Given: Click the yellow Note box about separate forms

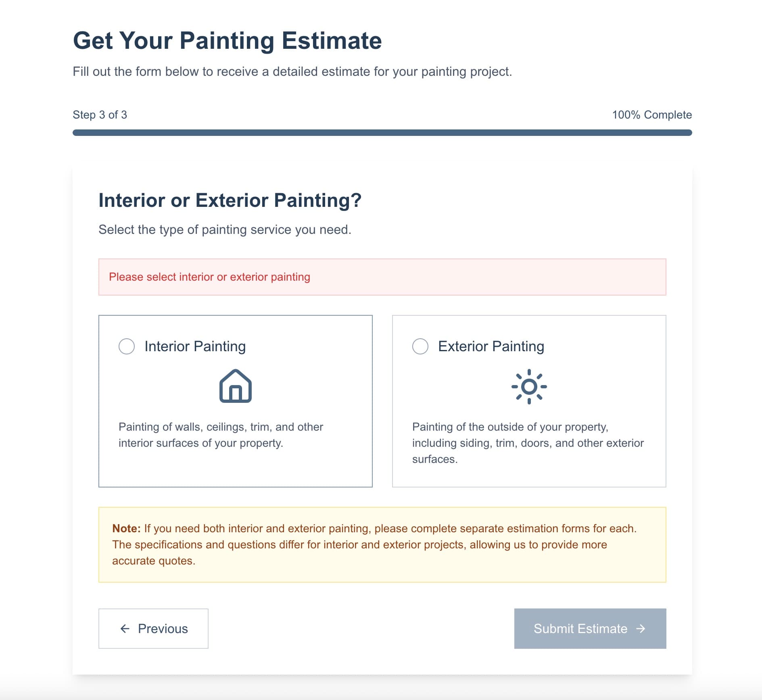Looking at the screenshot, I should [382, 544].
